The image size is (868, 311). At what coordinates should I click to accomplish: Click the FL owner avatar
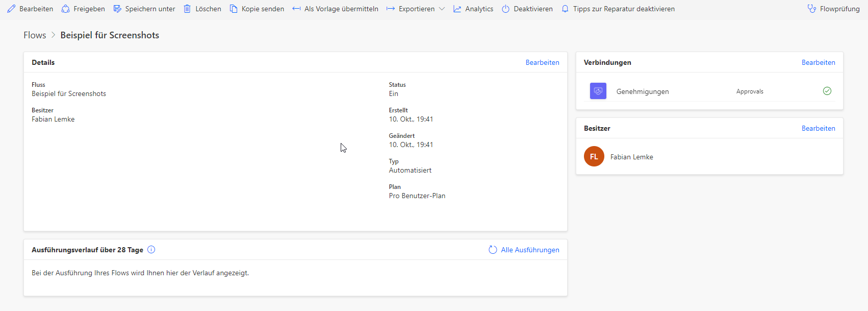pos(594,157)
